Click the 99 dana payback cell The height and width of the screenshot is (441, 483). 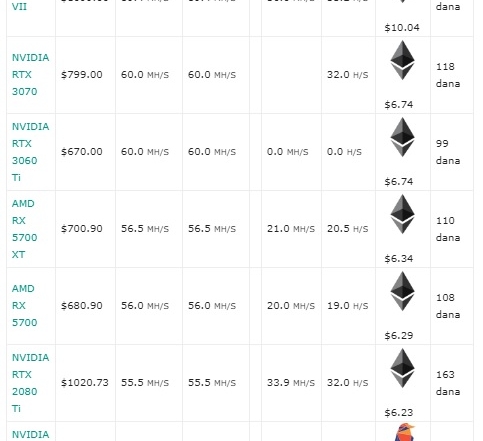(448, 152)
